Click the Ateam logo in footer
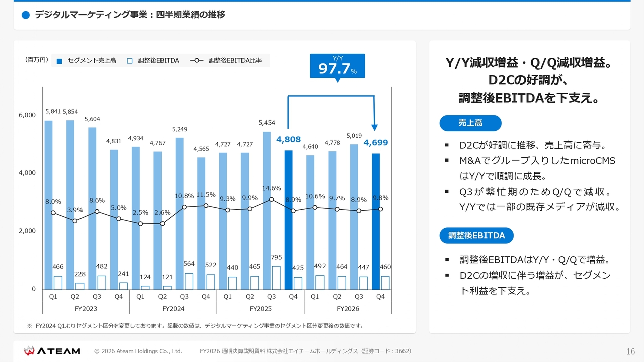 pos(52,351)
